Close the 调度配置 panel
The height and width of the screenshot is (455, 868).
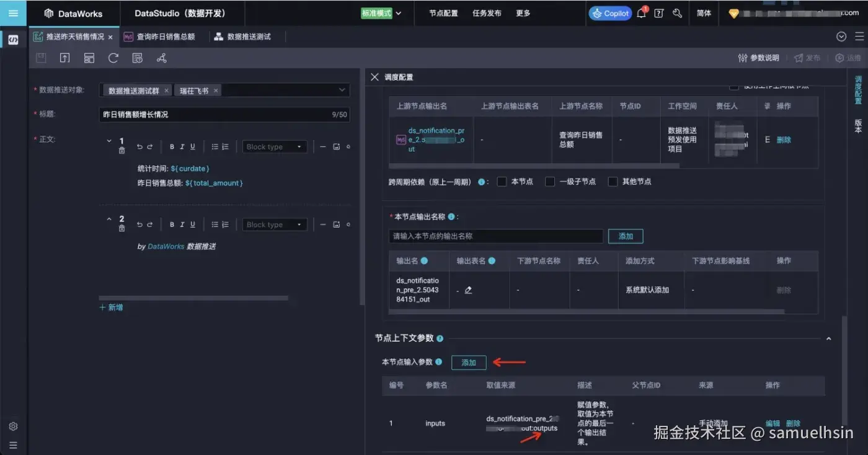coord(374,77)
